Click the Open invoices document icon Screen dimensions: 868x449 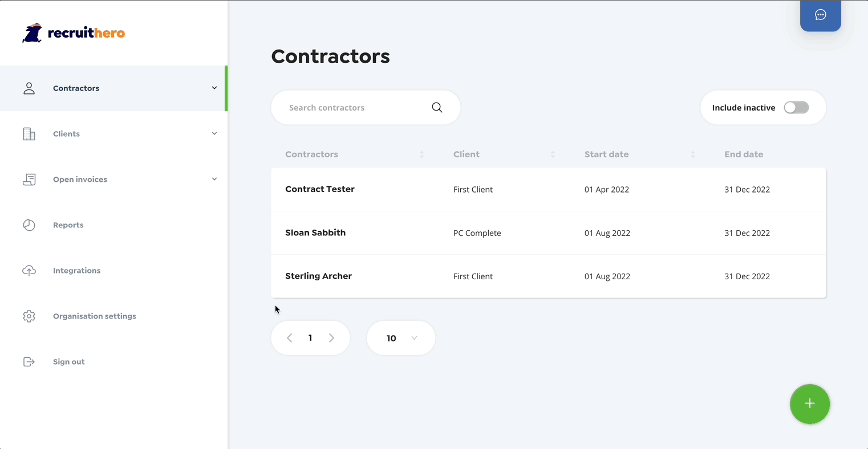point(29,179)
